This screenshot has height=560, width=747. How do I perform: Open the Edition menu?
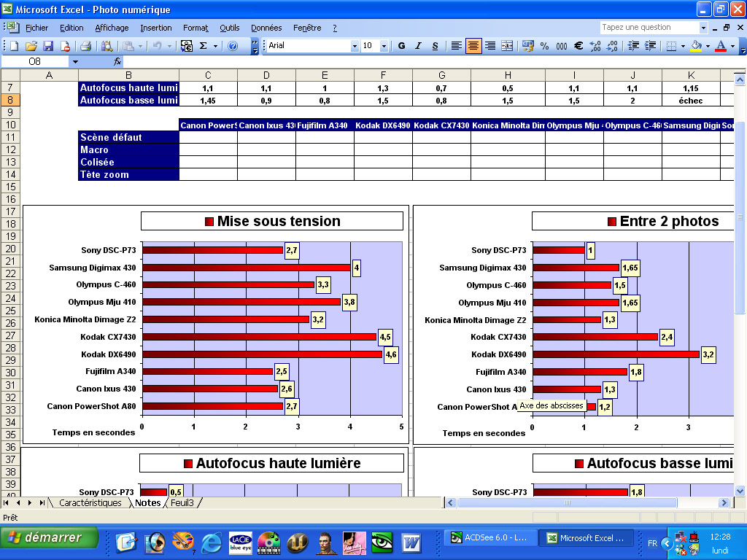pyautogui.click(x=71, y=28)
